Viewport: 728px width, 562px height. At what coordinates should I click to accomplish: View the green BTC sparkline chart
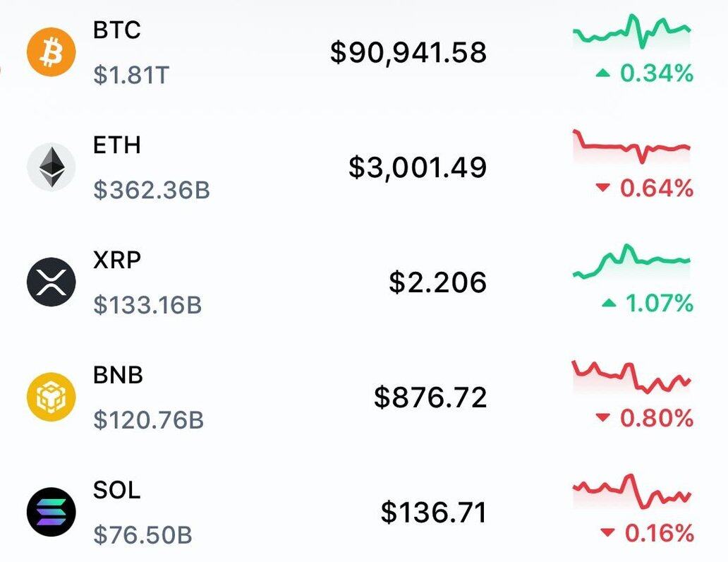[631, 32]
